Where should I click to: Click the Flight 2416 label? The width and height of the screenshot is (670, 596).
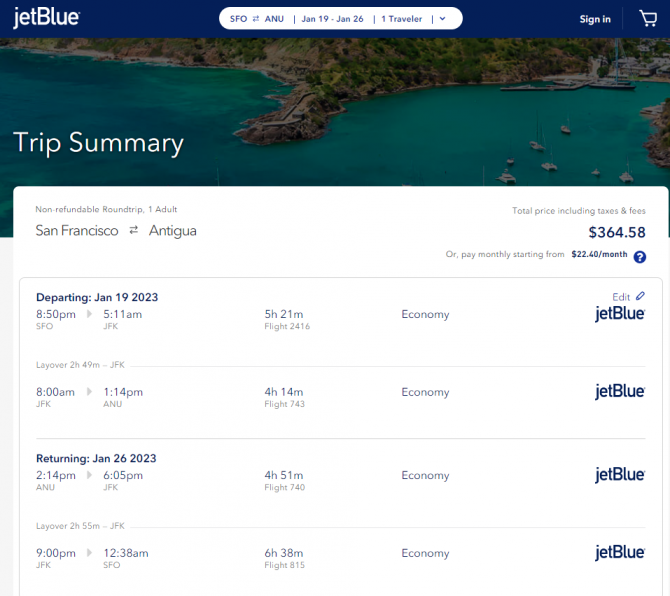click(x=287, y=326)
